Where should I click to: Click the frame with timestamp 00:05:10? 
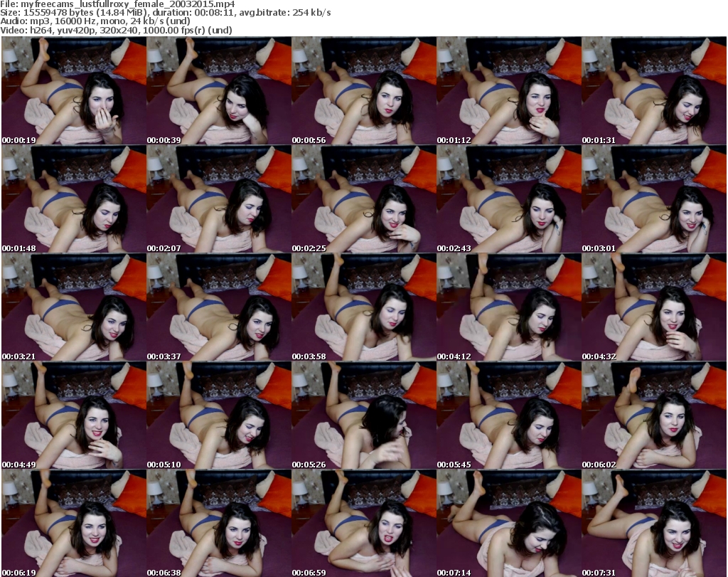pyautogui.click(x=219, y=415)
